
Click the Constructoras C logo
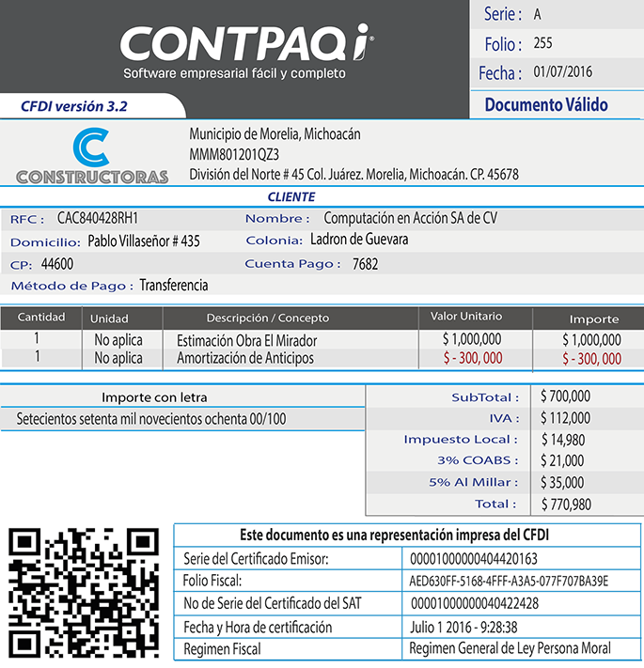tap(92, 156)
